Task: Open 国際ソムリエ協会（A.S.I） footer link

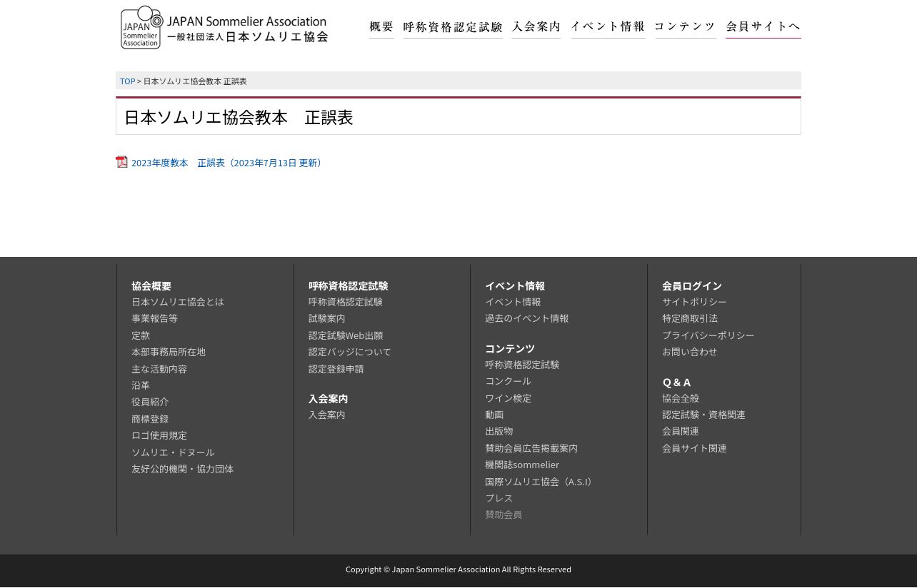Action: click(541, 482)
